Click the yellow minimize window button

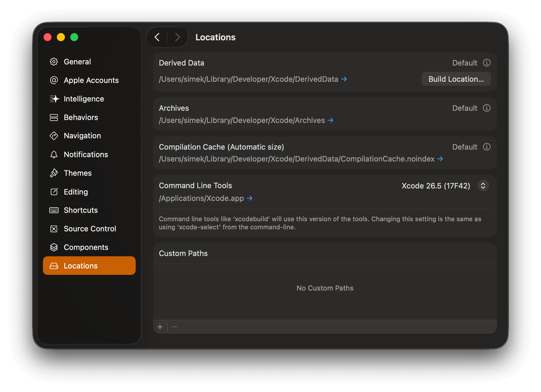61,37
